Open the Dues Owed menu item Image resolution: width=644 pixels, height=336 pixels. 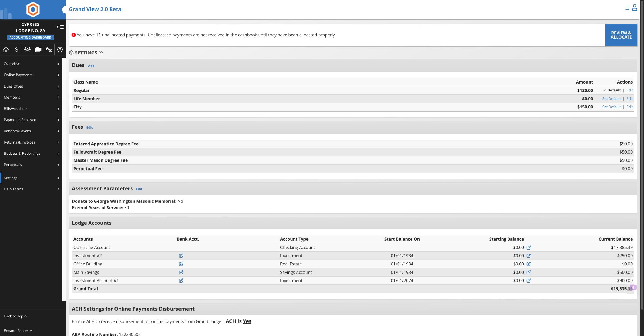click(x=31, y=86)
